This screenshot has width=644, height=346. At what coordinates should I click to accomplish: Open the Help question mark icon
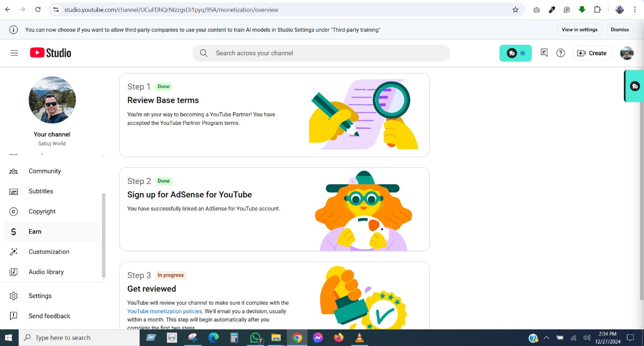tap(560, 53)
